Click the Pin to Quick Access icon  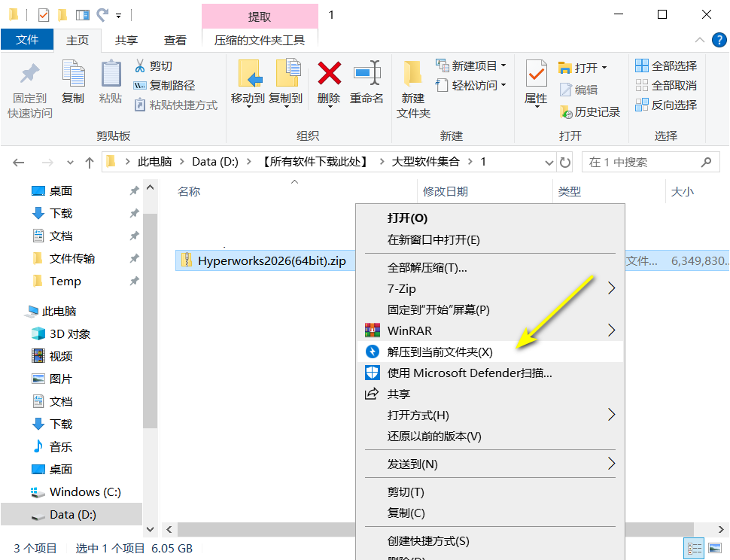(30, 74)
